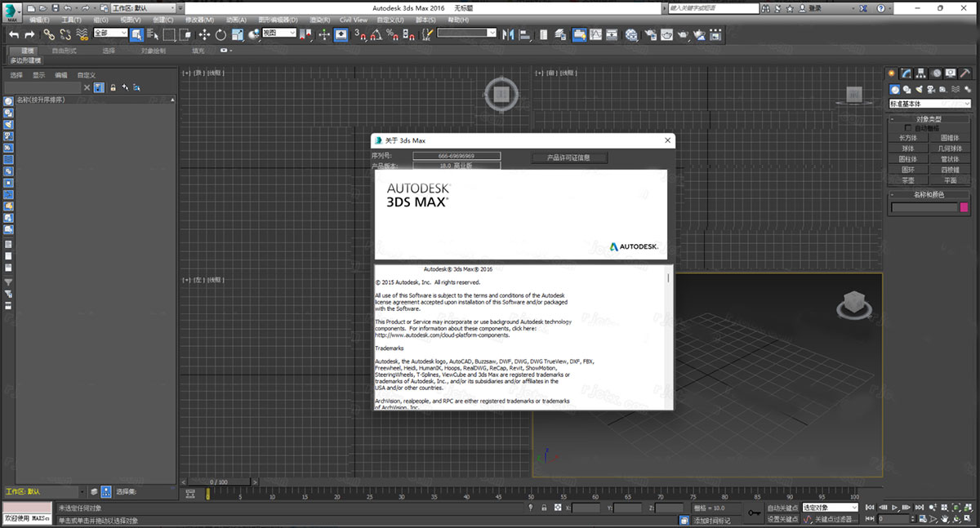The width and height of the screenshot is (980, 528).
Task: Click the pink object color swatch
Action: [x=964, y=207]
